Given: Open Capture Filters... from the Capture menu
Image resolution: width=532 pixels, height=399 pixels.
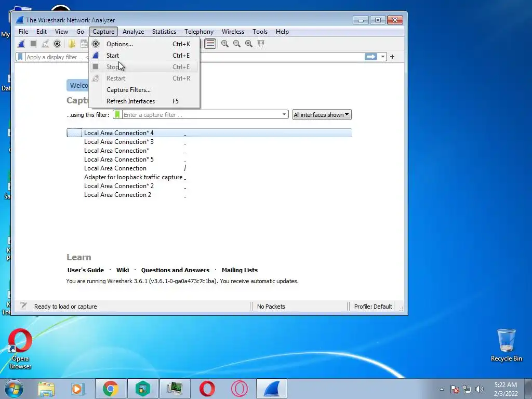Looking at the screenshot, I should coord(144,90).
